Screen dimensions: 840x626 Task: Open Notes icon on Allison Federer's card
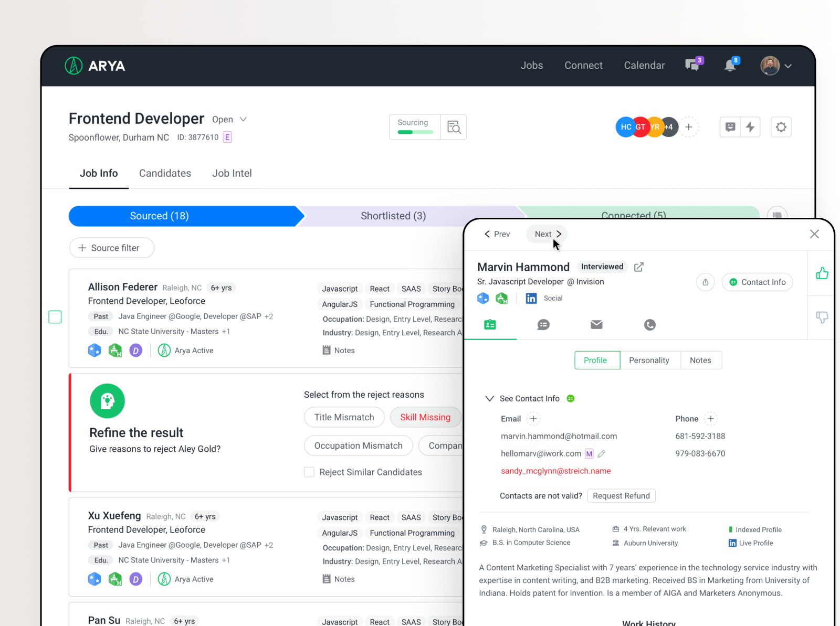328,350
